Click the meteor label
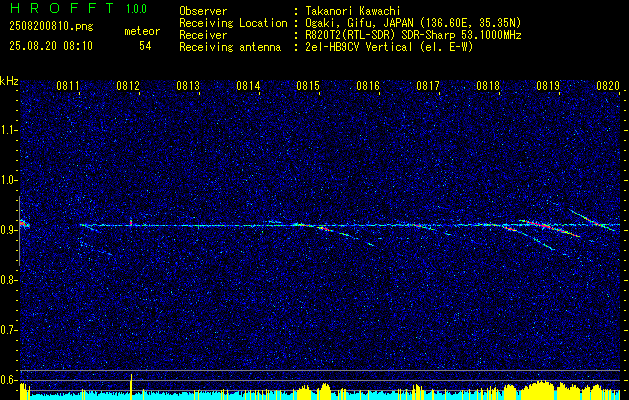This screenshot has width=629, height=400. [142, 31]
